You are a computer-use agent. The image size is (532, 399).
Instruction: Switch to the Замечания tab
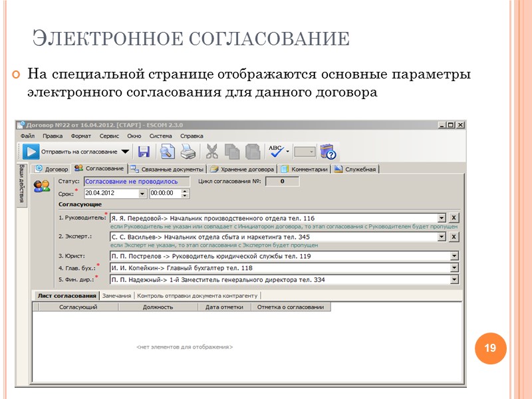(x=116, y=295)
